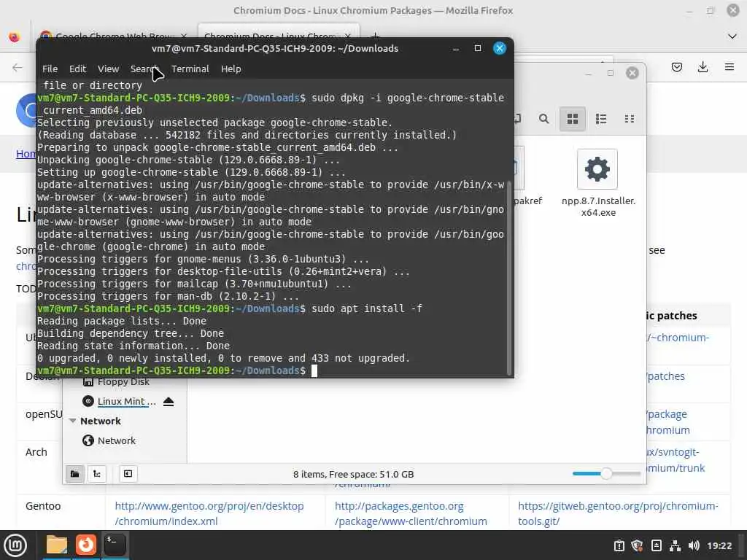Switch to Firefox on the taskbar
The image size is (747, 560).
click(86, 545)
